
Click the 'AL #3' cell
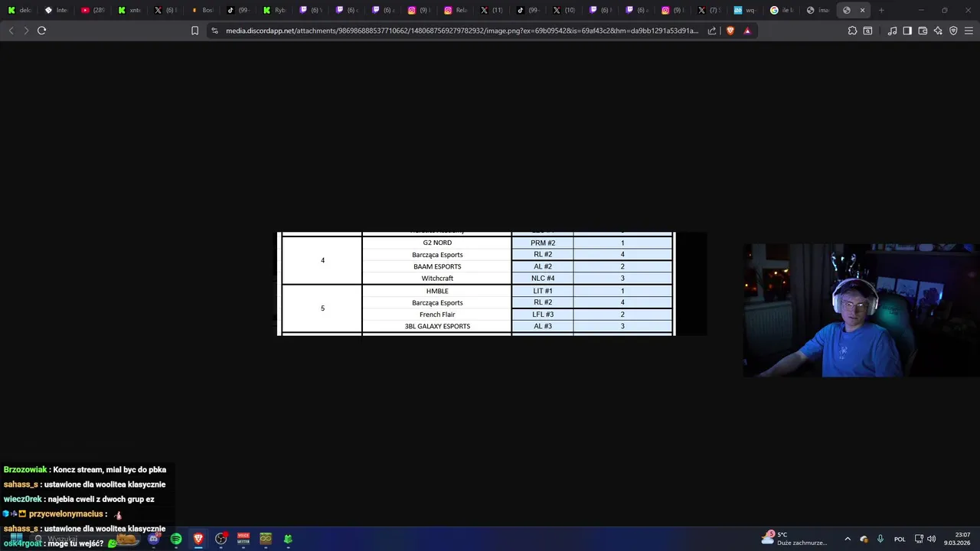[543, 326]
